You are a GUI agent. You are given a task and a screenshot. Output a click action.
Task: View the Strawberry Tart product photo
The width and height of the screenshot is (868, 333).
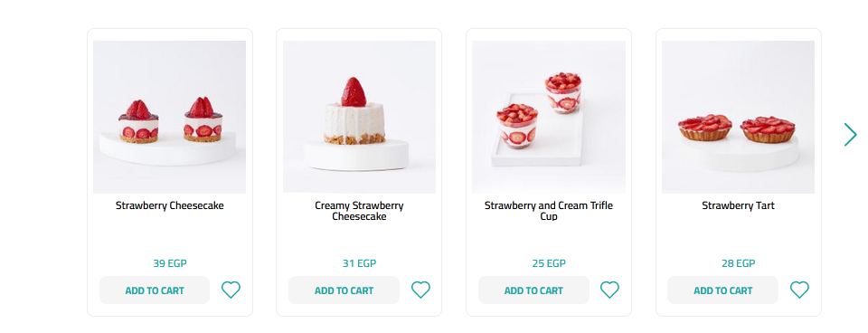click(739, 117)
